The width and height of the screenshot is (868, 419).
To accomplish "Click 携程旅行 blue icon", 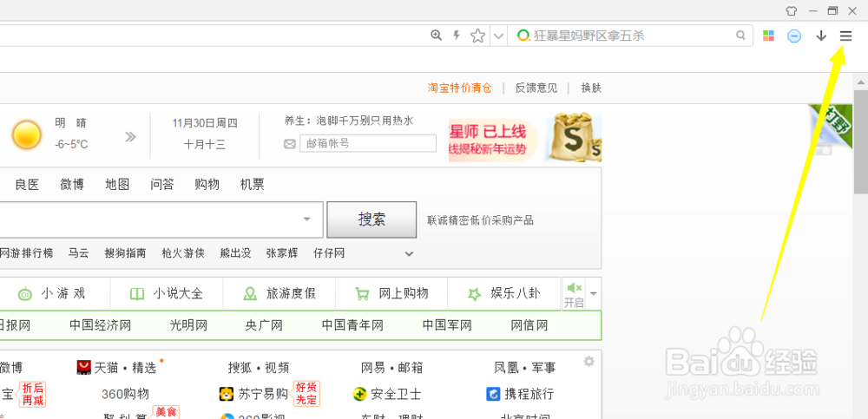I will (493, 394).
